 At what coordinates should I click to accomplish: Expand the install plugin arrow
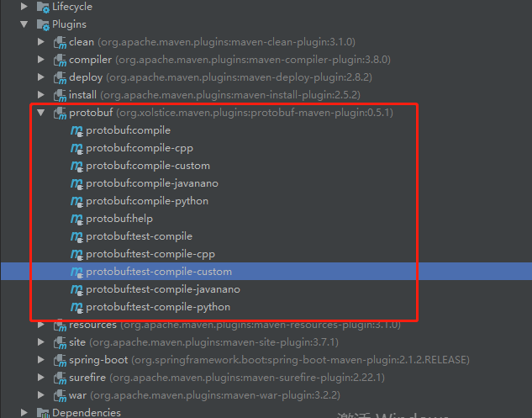[40, 95]
